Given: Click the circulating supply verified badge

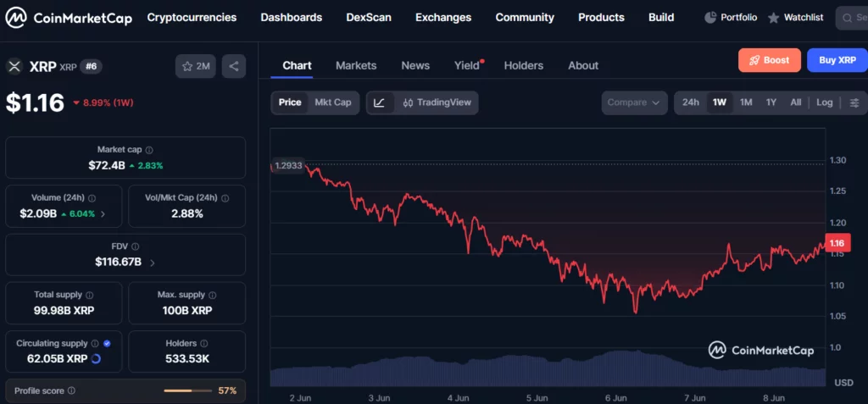Looking at the screenshot, I should tap(107, 344).
